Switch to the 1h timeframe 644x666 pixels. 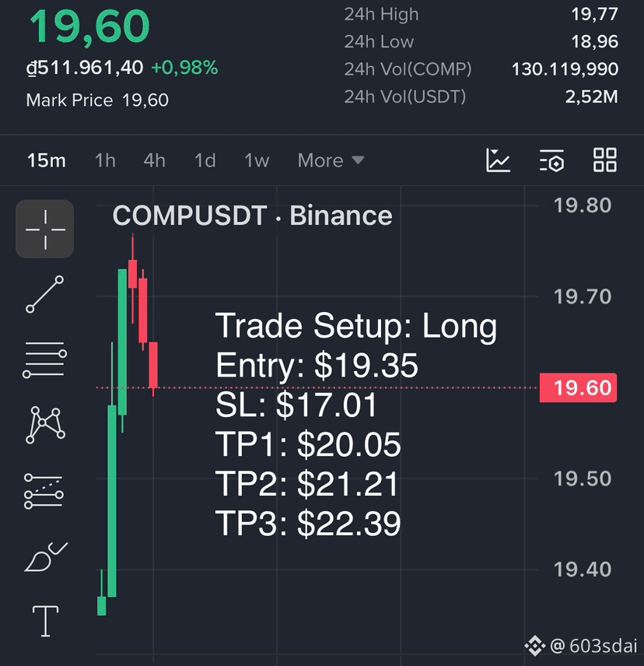[x=105, y=160]
